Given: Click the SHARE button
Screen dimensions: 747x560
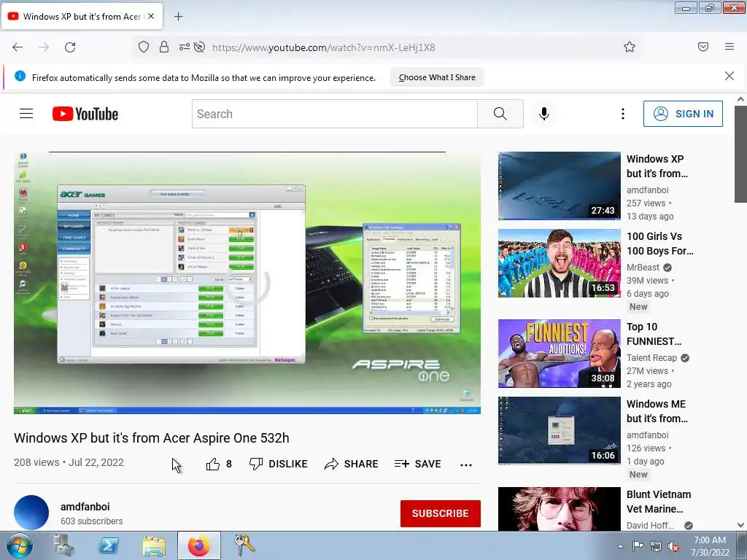Looking at the screenshot, I should pyautogui.click(x=351, y=464).
